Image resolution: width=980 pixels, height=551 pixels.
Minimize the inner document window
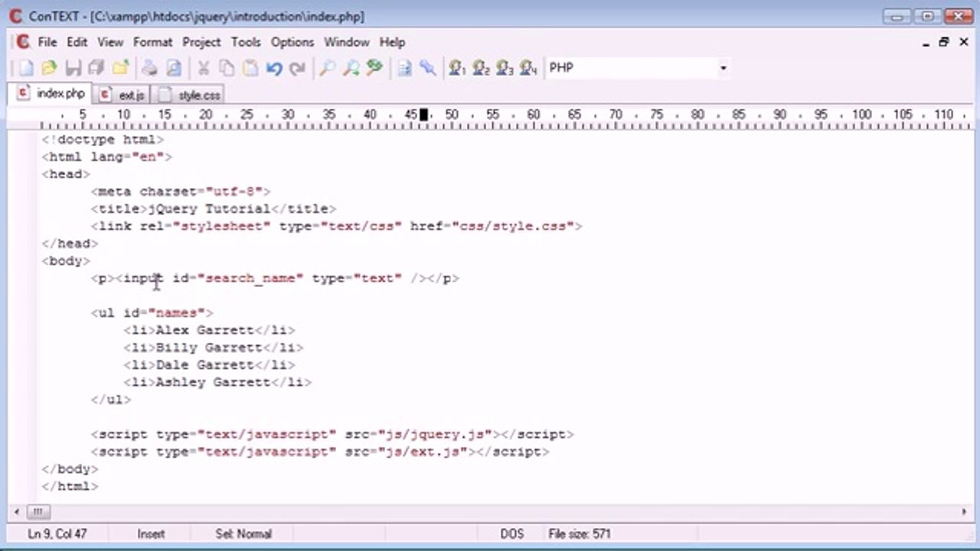926,43
